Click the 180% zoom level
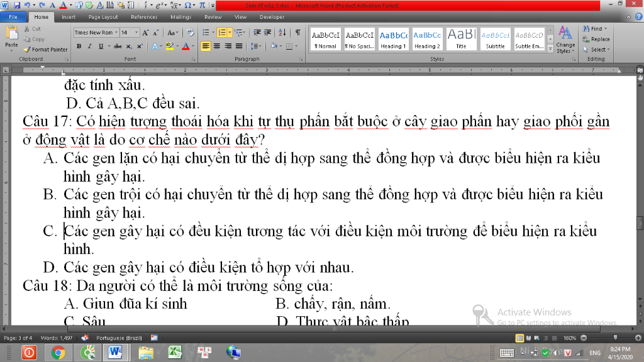The image size is (644, 362). click(570, 338)
